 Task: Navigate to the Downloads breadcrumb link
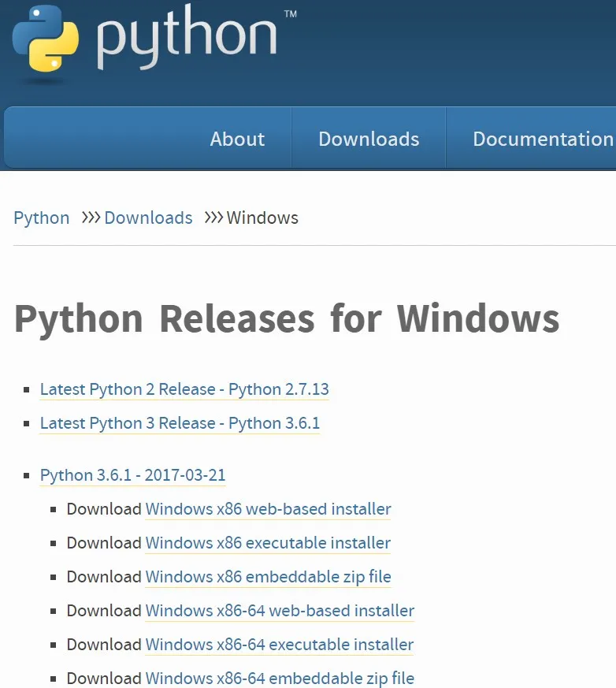(x=148, y=218)
